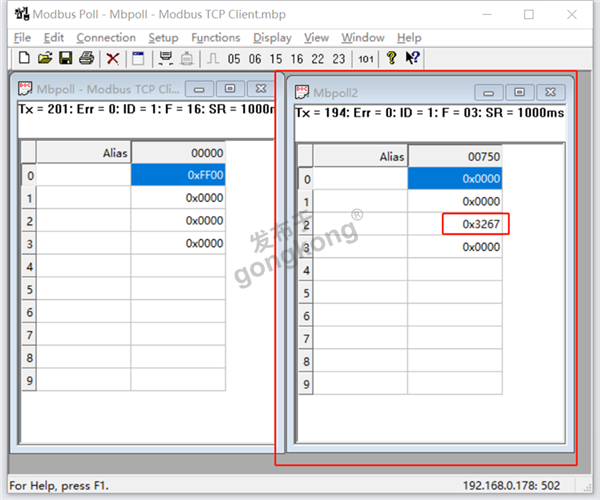This screenshot has width=600, height=500.
Task: Click the 00000 column header in Mbpoll window
Action: 178,153
